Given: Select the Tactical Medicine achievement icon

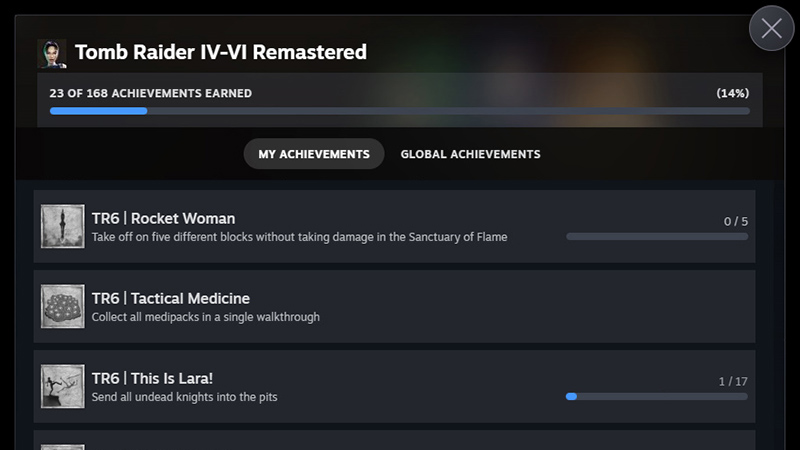Looking at the screenshot, I should coord(62,306).
